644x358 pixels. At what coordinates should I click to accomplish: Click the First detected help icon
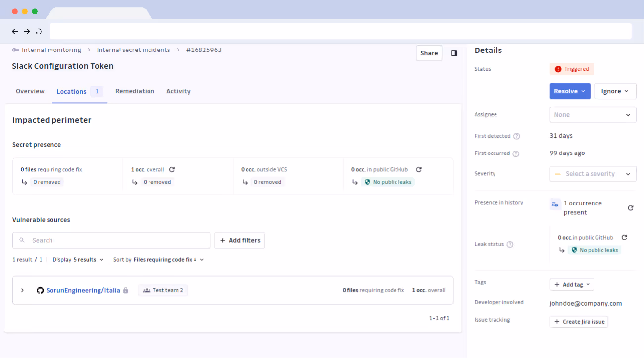[516, 136]
